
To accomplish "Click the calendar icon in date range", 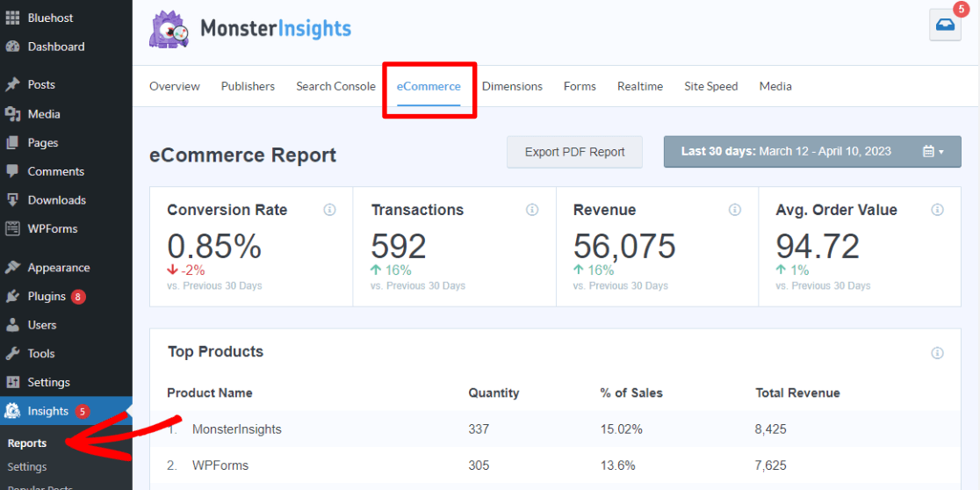I will click(x=928, y=151).
